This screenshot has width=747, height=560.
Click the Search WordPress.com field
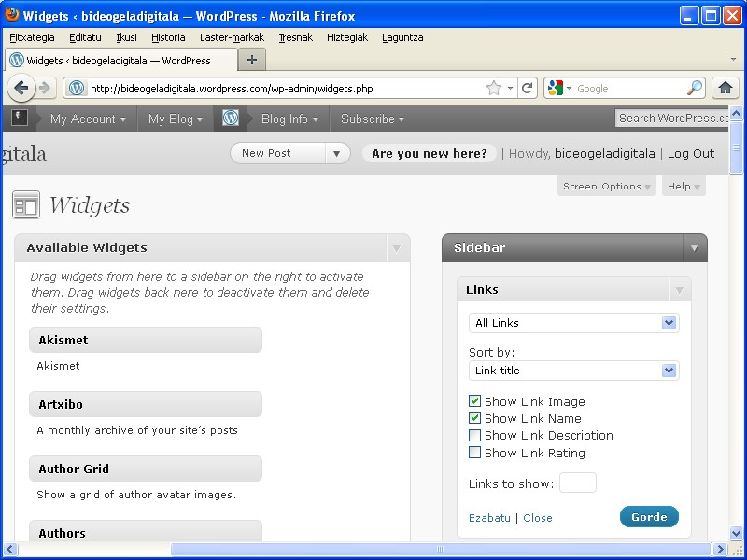(671, 119)
